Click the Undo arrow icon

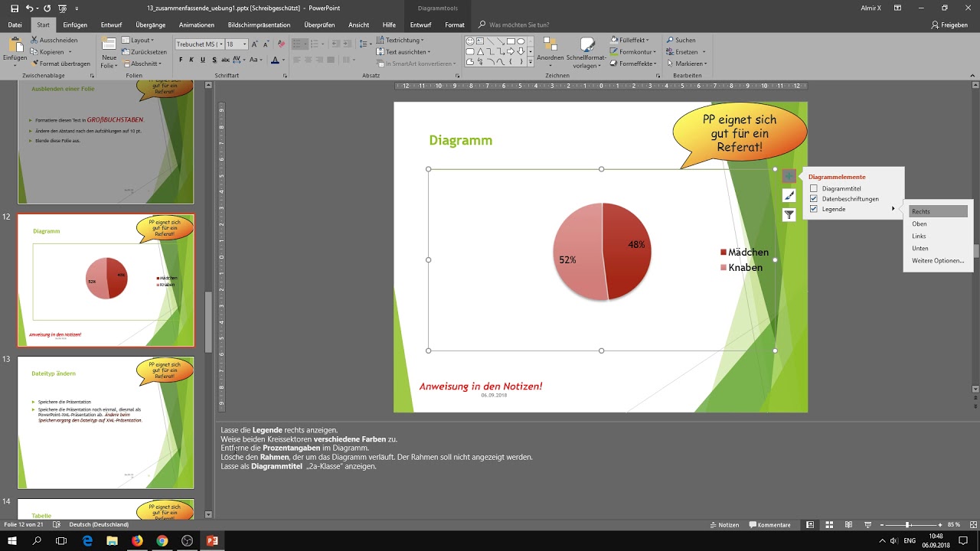28,8
